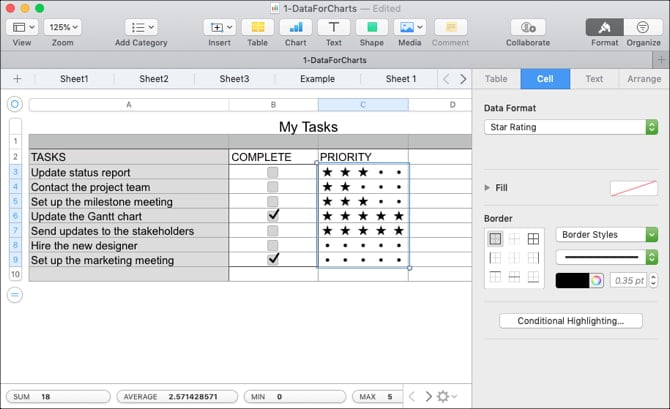Open the Shape toolbar tool
This screenshot has width=670, height=409.
click(x=370, y=27)
